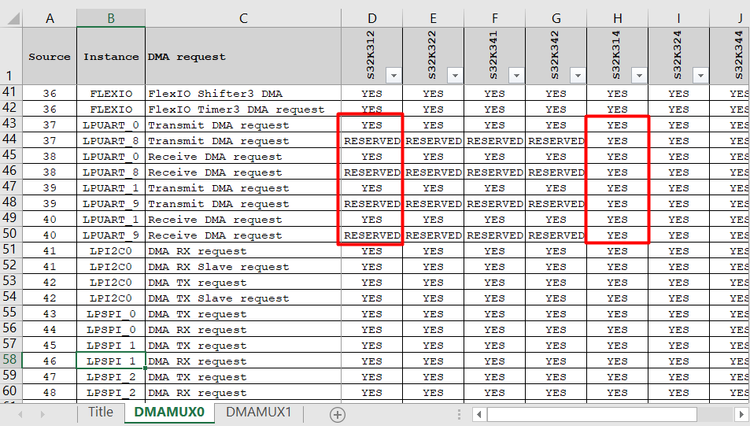Click the Instance header cell

pyautogui.click(x=111, y=56)
